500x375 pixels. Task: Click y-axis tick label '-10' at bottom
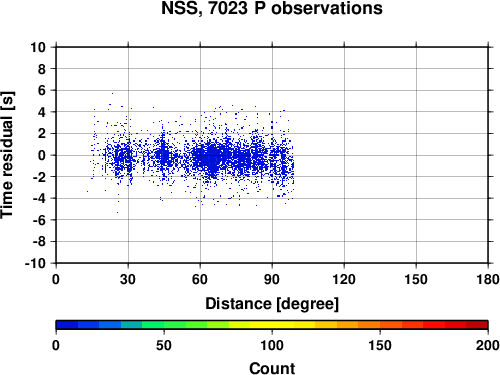coord(35,263)
